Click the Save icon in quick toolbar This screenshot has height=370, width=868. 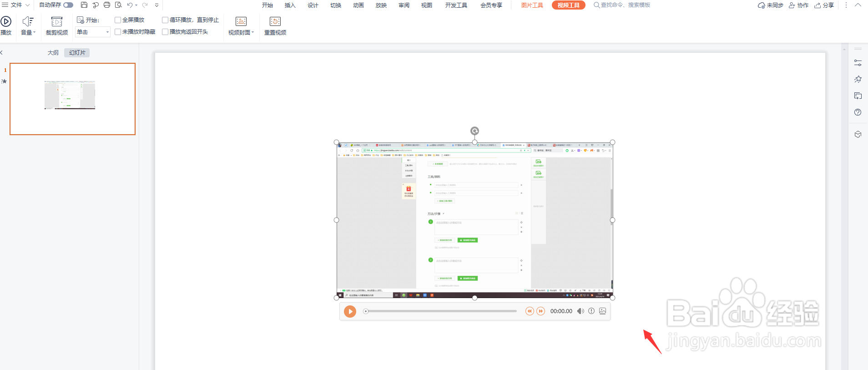pyautogui.click(x=84, y=5)
